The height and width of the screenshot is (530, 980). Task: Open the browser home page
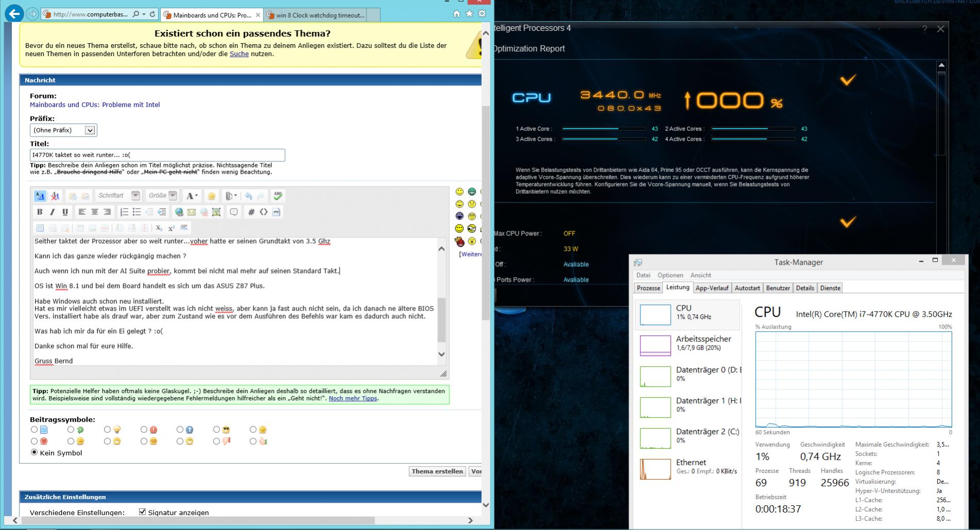[x=457, y=14]
